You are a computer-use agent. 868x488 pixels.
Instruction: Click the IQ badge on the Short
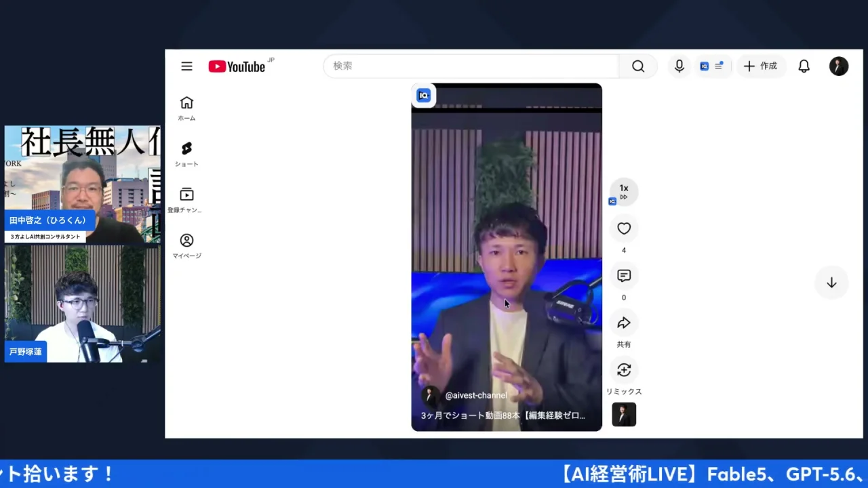tap(424, 96)
